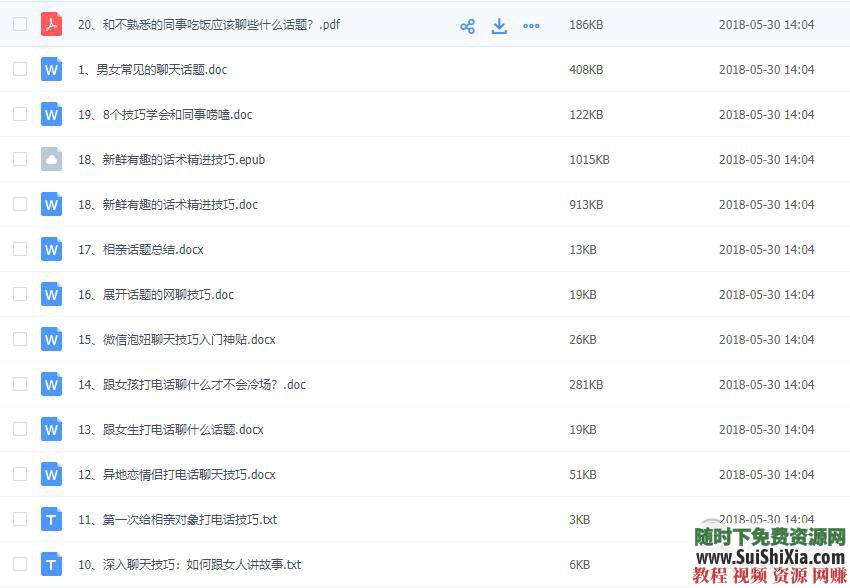Click the Word icon for 16、展开话题的网聊技巧.doc

51,294
